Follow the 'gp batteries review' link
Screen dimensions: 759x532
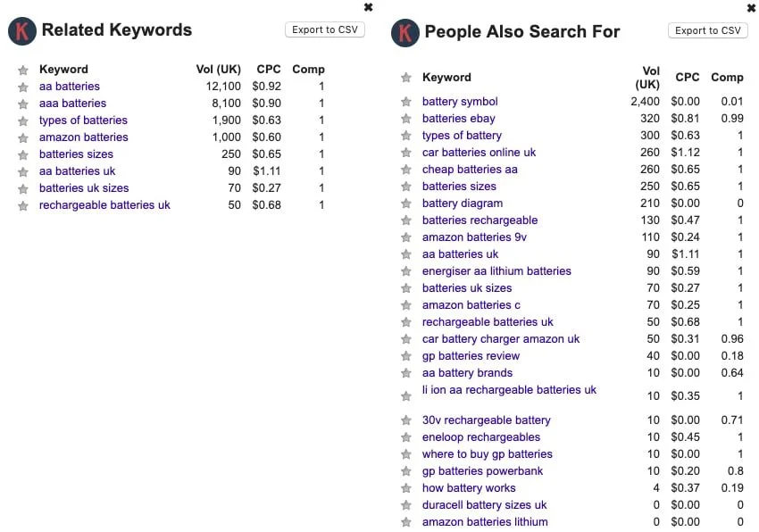[471, 356]
